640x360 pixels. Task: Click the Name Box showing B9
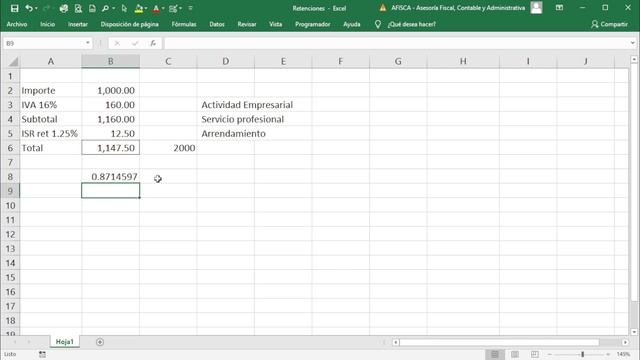click(43, 43)
